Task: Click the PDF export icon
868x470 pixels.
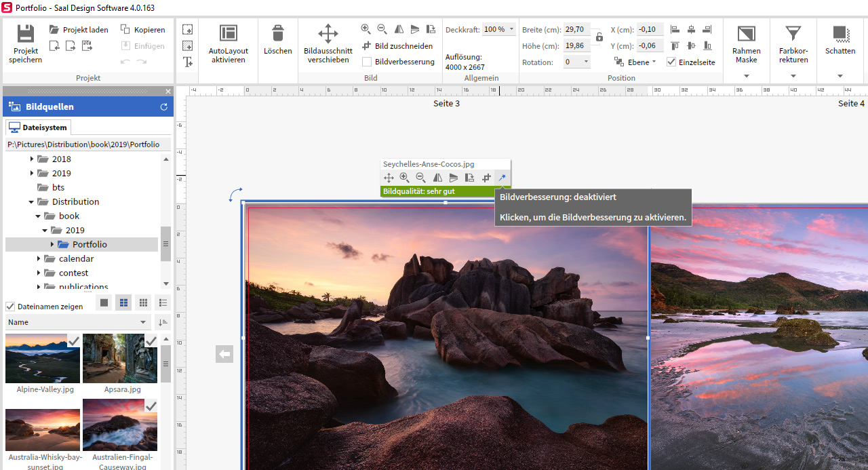Action: pos(87,46)
